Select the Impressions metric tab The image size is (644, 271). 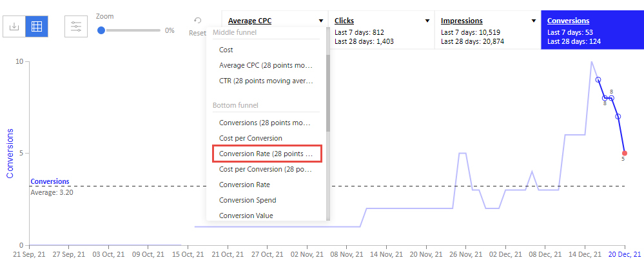[x=487, y=30]
